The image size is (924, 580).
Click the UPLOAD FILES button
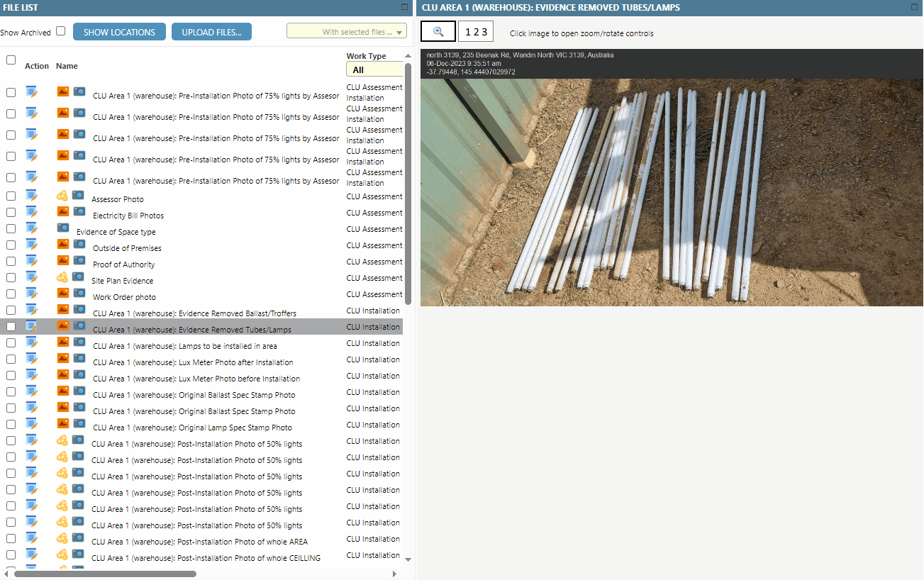tap(211, 32)
